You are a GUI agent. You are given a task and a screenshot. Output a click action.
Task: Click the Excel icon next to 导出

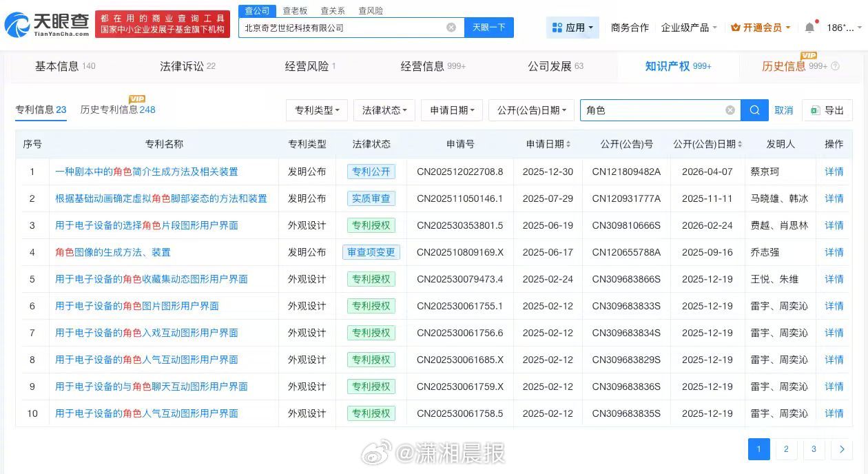(814, 110)
